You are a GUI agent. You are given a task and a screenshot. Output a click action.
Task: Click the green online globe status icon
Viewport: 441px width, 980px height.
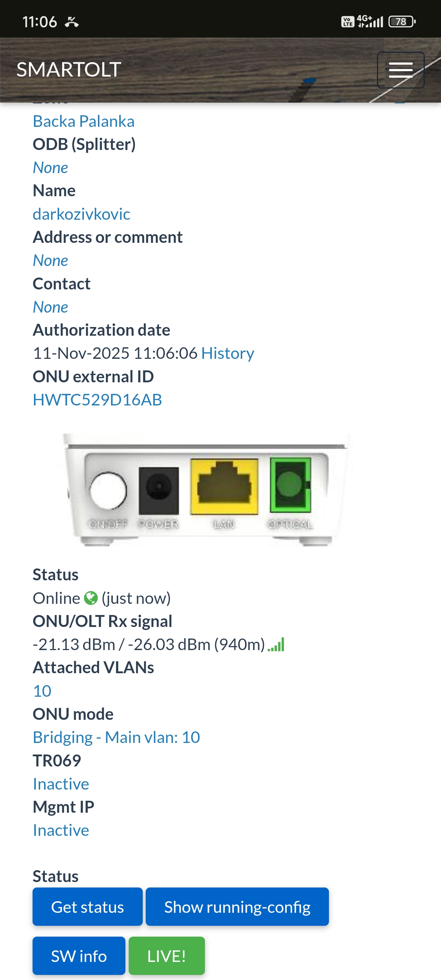point(91,598)
